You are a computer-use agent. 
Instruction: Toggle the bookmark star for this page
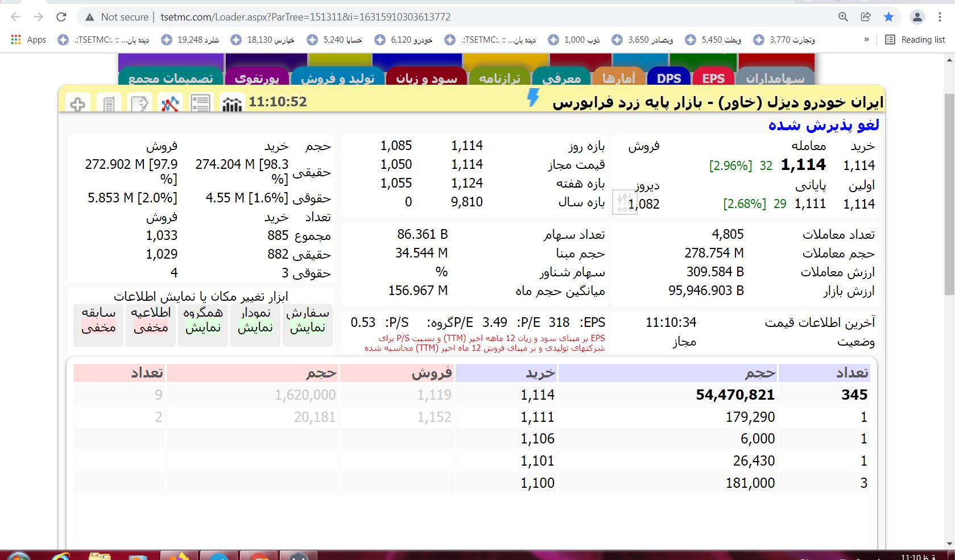[888, 17]
